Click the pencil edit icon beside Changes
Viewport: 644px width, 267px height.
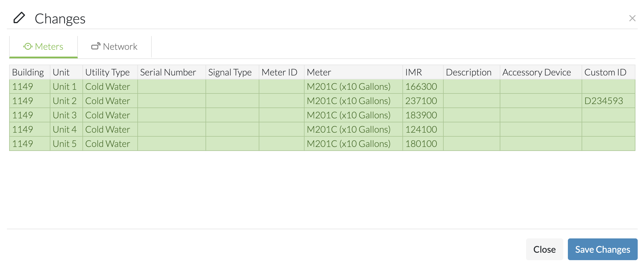pos(19,18)
